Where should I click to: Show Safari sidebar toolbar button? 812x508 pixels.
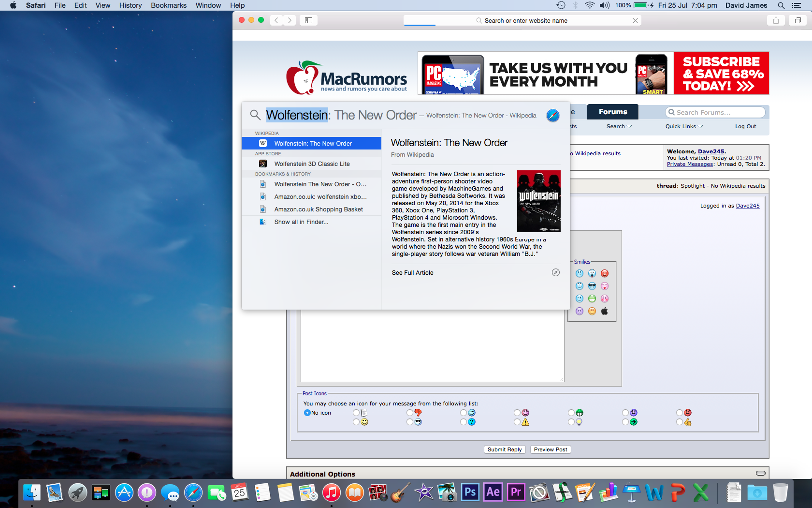[x=308, y=20]
